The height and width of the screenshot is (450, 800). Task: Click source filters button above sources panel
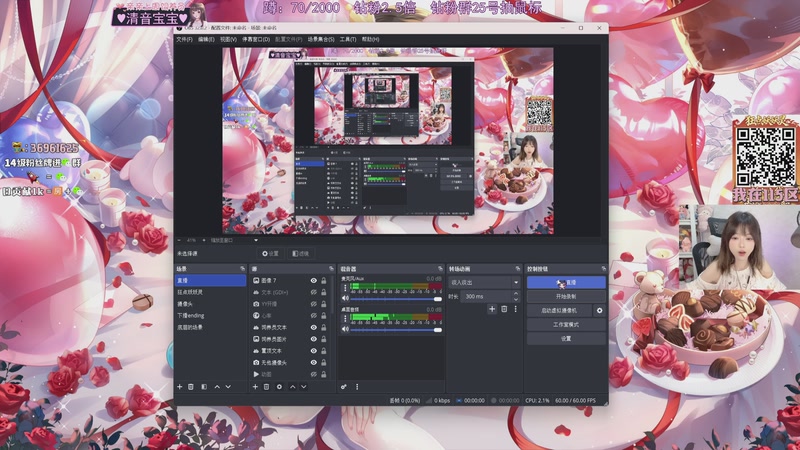tap(301, 254)
